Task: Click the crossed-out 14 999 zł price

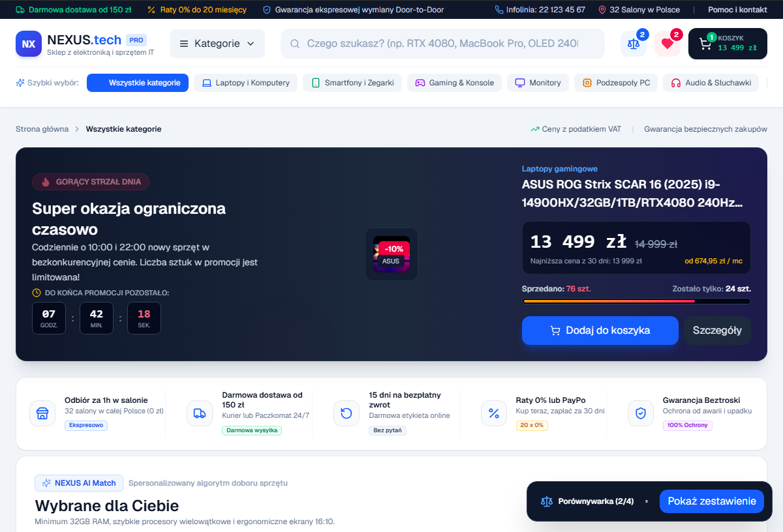Action: 656,244
